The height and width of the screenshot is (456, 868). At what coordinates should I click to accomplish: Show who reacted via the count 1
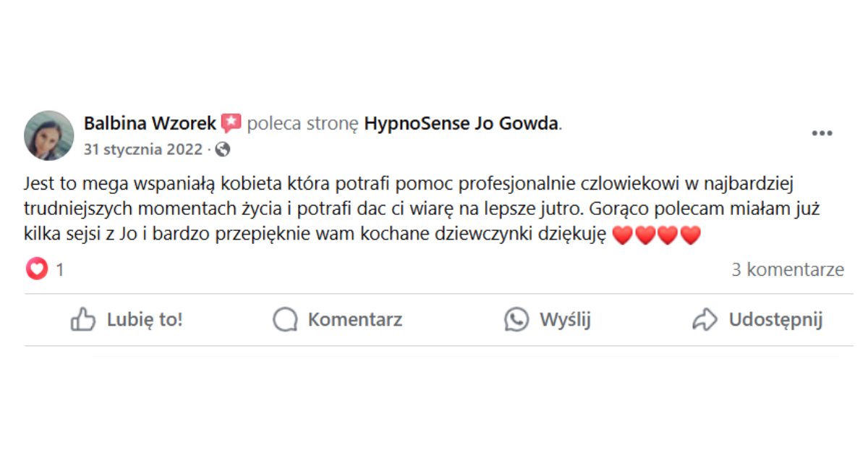click(x=60, y=271)
